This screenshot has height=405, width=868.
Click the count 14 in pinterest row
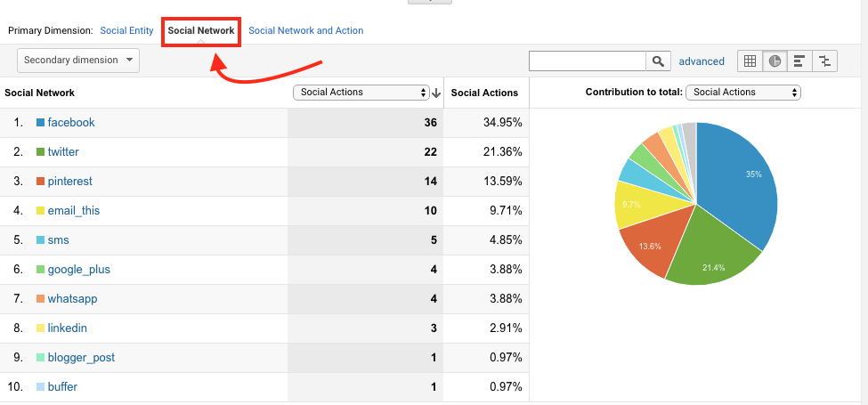point(431,182)
